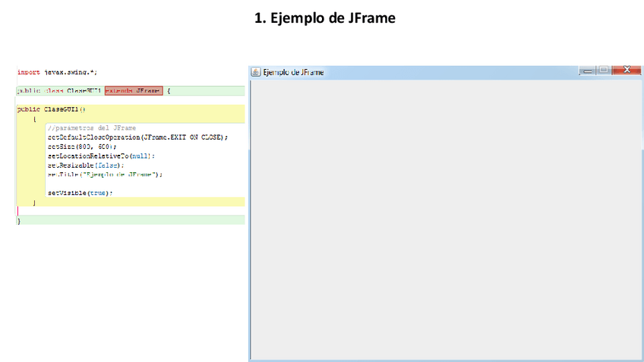The width and height of the screenshot is (644, 362).
Task: Click the 'import javax.swing.*;' code line
Action: (x=58, y=72)
